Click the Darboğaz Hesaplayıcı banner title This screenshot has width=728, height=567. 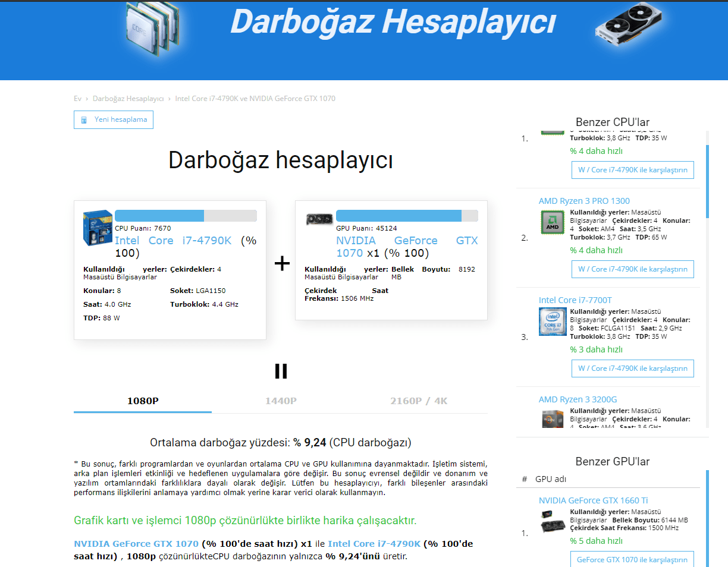click(x=393, y=21)
